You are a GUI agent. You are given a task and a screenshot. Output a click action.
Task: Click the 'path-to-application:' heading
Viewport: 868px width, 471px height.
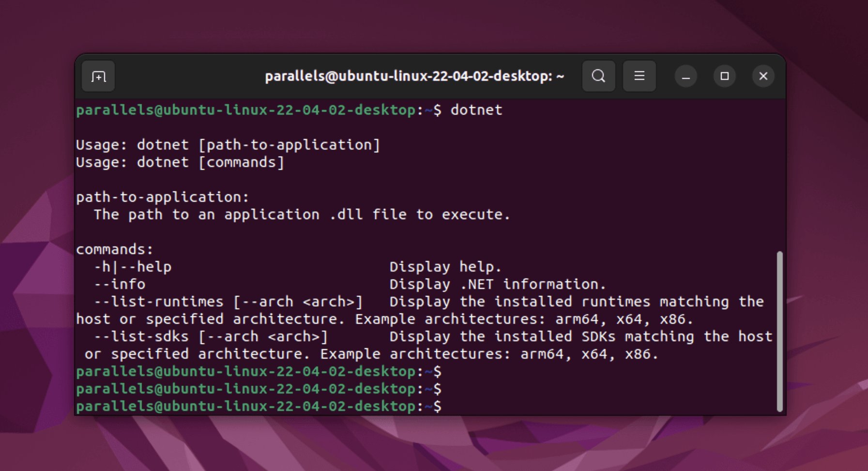(162, 197)
